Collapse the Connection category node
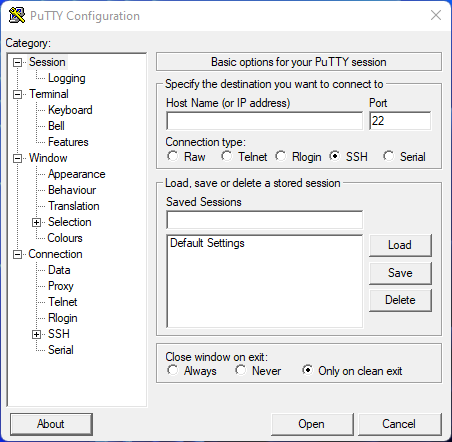Screen dimensions: 452x442 [17, 254]
